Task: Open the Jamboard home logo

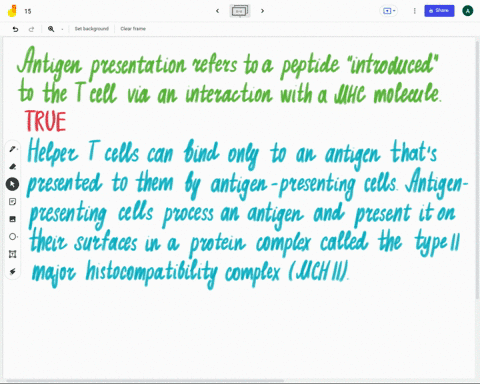Action: click(12, 11)
